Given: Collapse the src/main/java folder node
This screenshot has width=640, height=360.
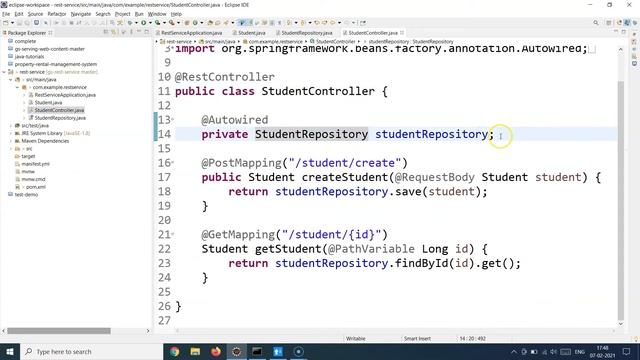Looking at the screenshot, I should (x=11, y=80).
